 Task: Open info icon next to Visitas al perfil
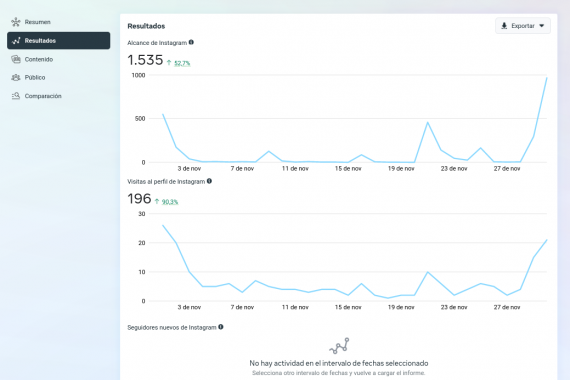point(209,181)
